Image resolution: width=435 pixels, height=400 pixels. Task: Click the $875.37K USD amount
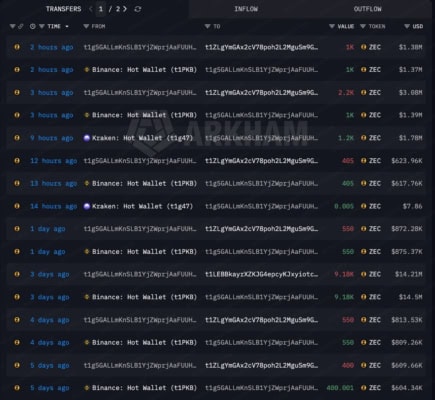[x=407, y=251]
